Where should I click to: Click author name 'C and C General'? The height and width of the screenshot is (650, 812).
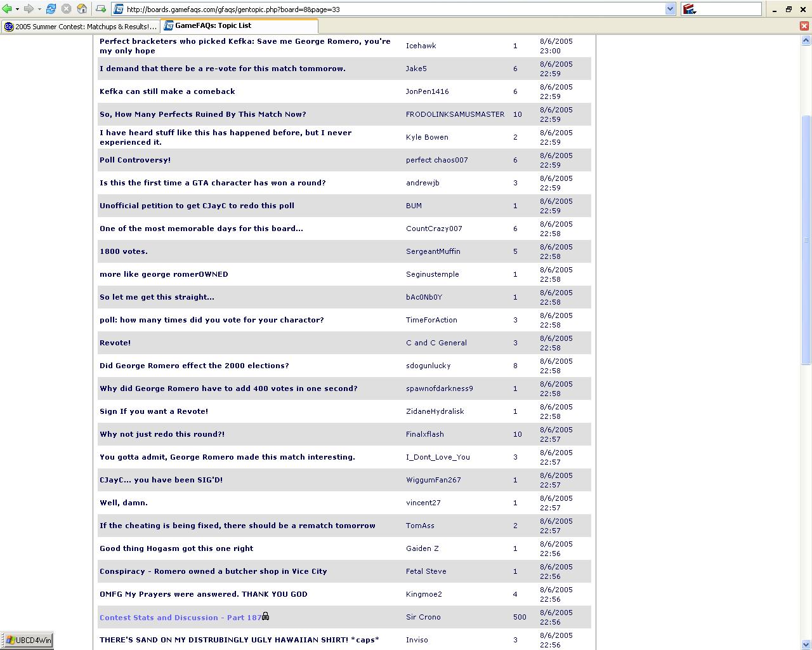[436, 343]
